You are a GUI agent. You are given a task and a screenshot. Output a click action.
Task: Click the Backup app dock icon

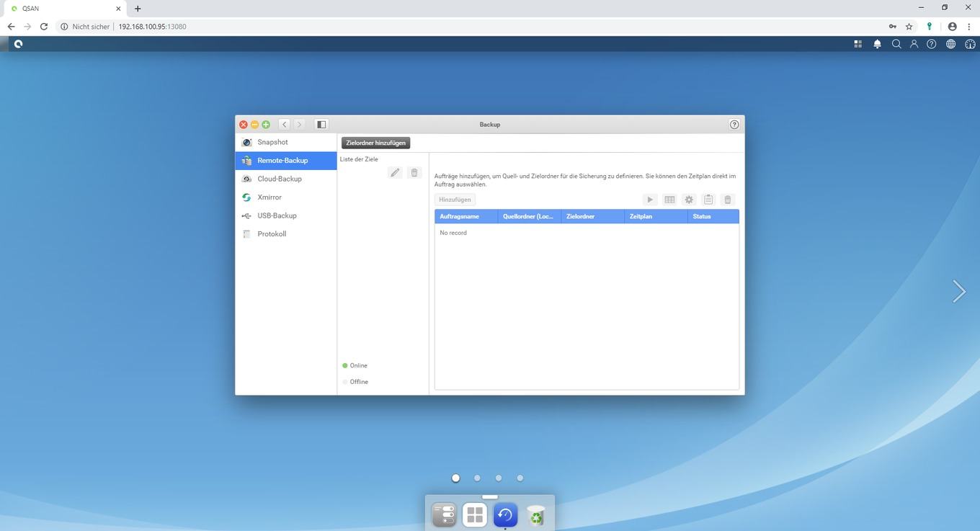(505, 515)
